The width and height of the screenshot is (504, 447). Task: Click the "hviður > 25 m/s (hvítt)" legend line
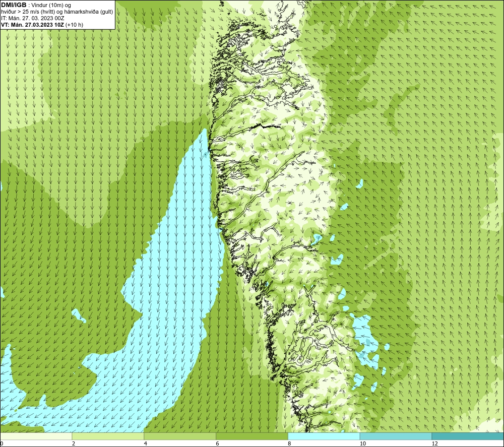57,12
